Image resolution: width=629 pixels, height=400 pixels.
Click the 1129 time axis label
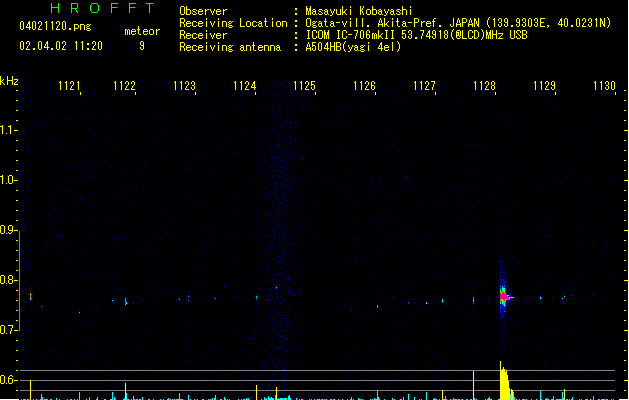click(544, 86)
